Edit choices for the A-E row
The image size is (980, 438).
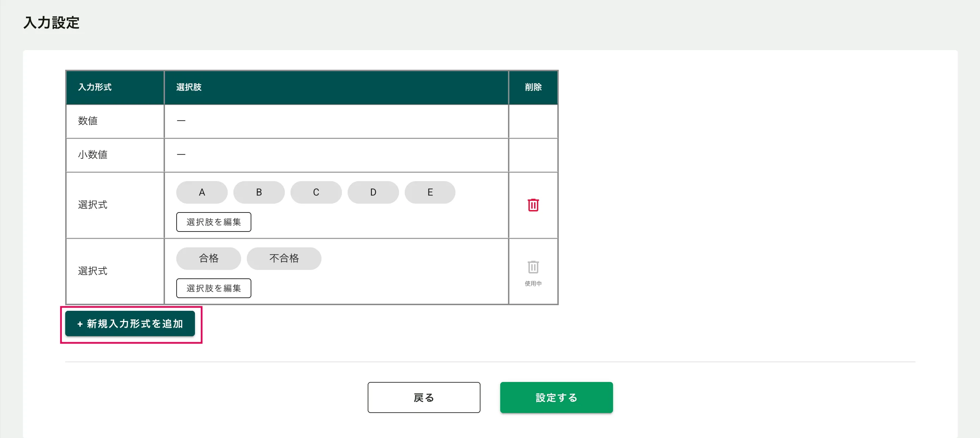point(213,222)
